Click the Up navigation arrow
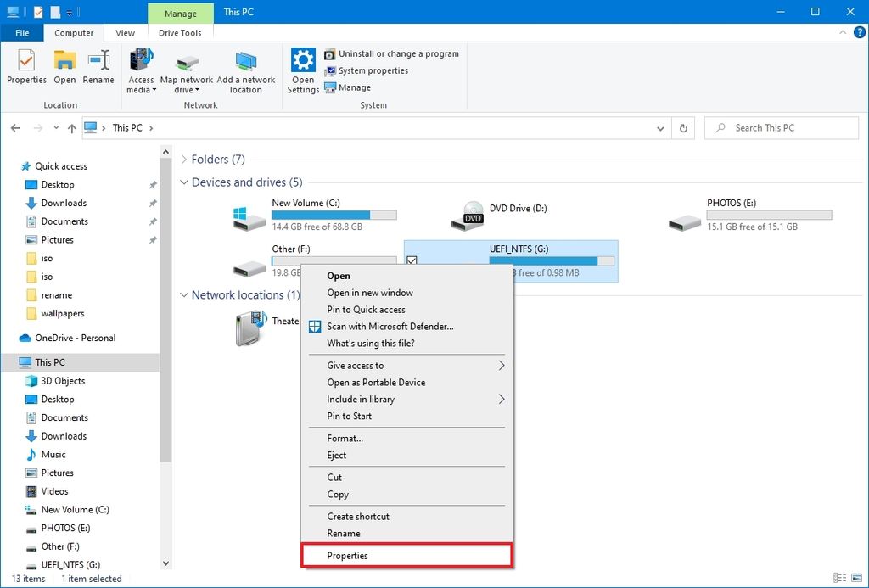869x588 pixels. 72,127
